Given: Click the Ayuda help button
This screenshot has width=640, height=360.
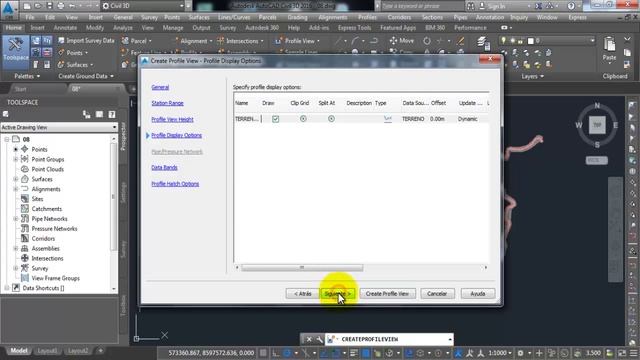Looking at the screenshot, I should (478, 293).
